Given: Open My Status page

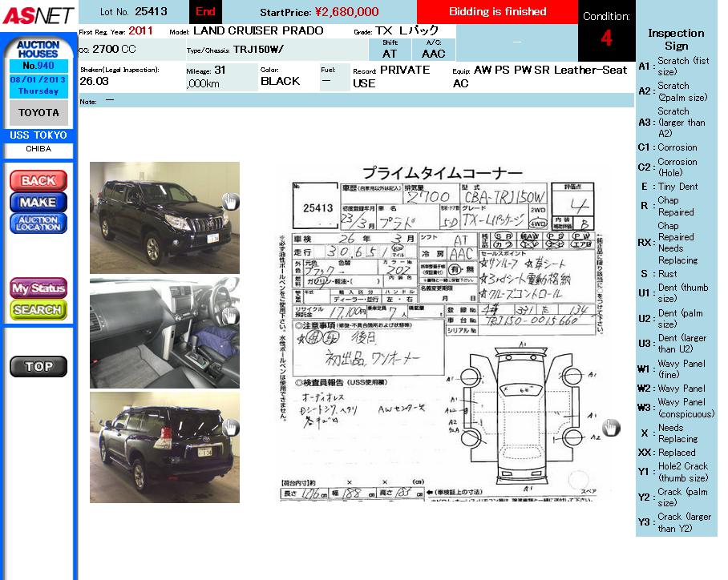Looking at the screenshot, I should [x=38, y=288].
